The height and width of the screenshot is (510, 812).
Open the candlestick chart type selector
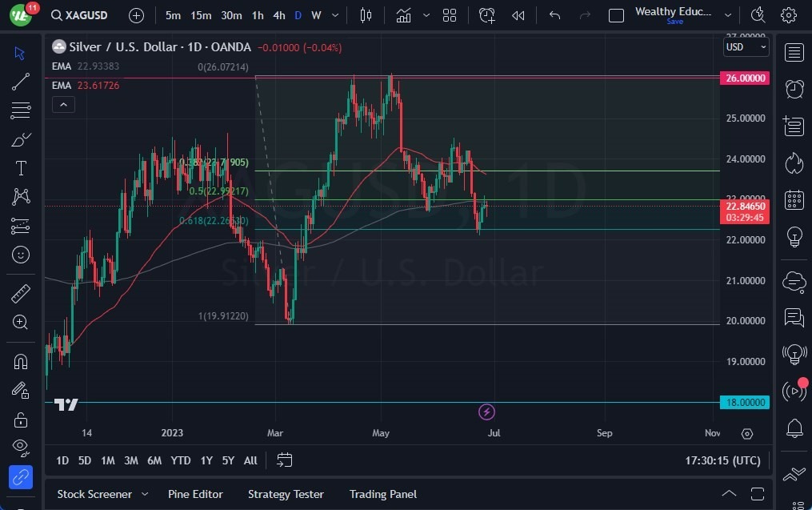click(x=366, y=15)
